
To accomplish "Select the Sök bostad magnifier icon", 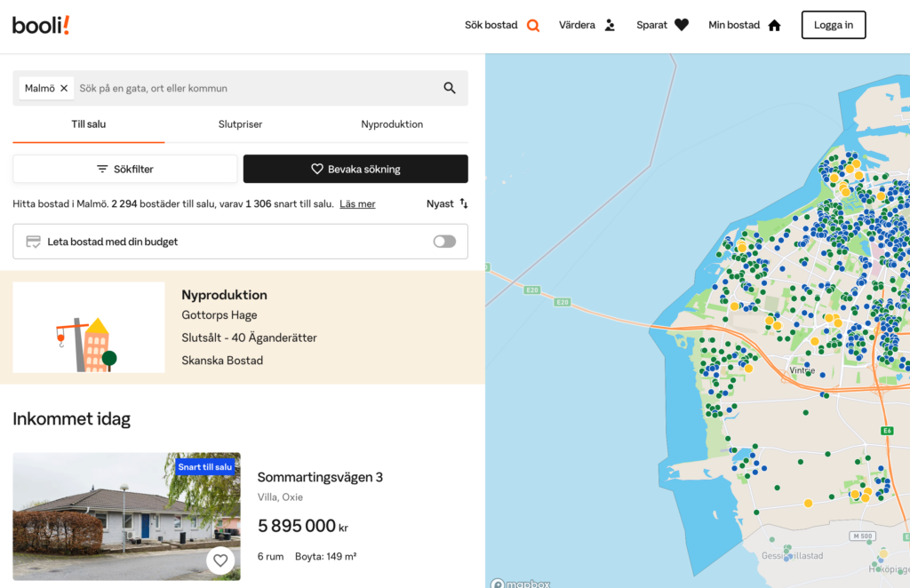I will (x=532, y=25).
